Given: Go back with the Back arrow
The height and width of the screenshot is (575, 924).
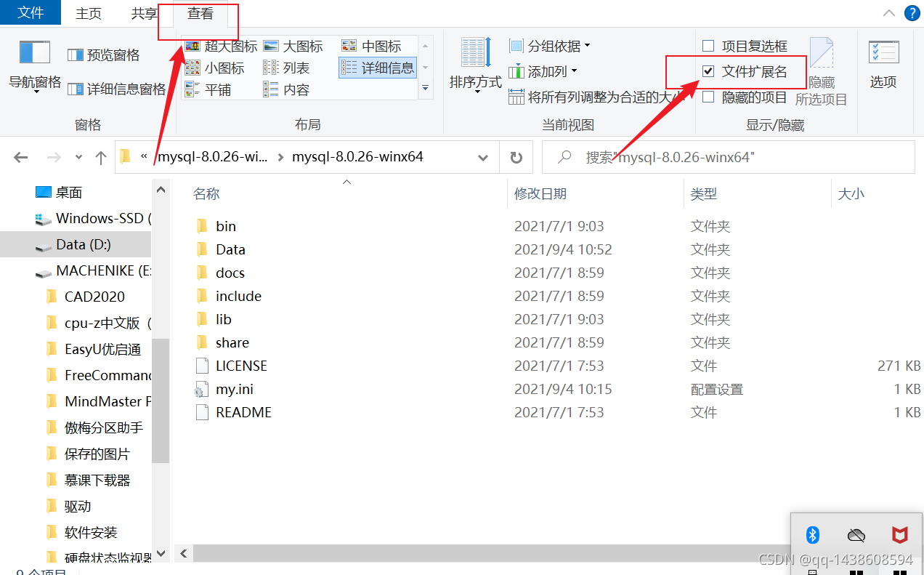Looking at the screenshot, I should point(20,157).
